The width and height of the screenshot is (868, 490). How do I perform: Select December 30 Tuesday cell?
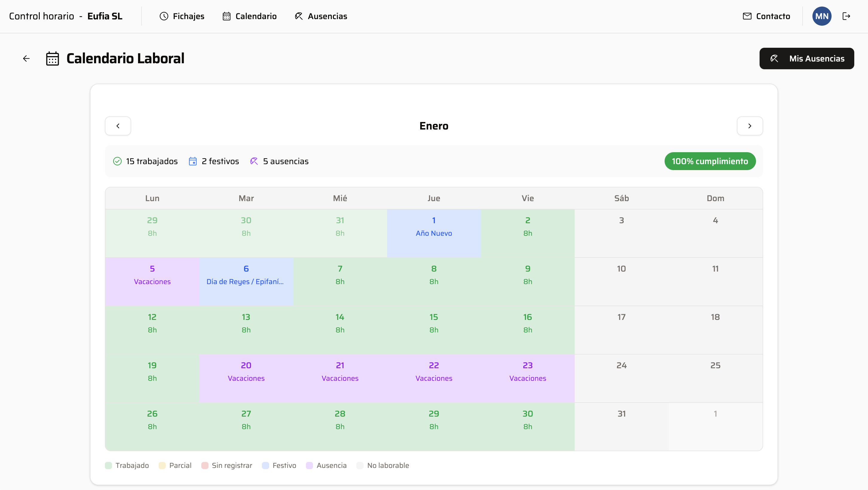246,233
